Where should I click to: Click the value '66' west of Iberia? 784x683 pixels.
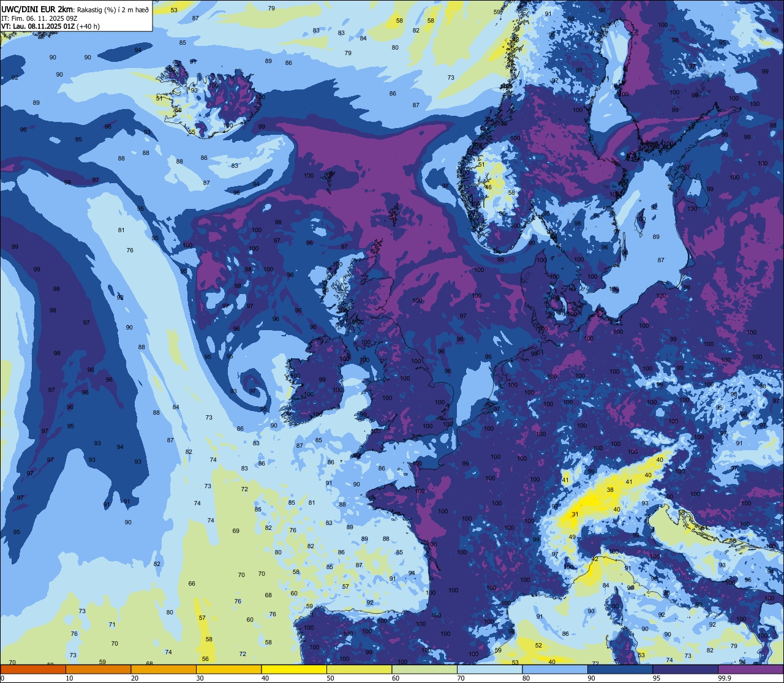[x=192, y=583]
